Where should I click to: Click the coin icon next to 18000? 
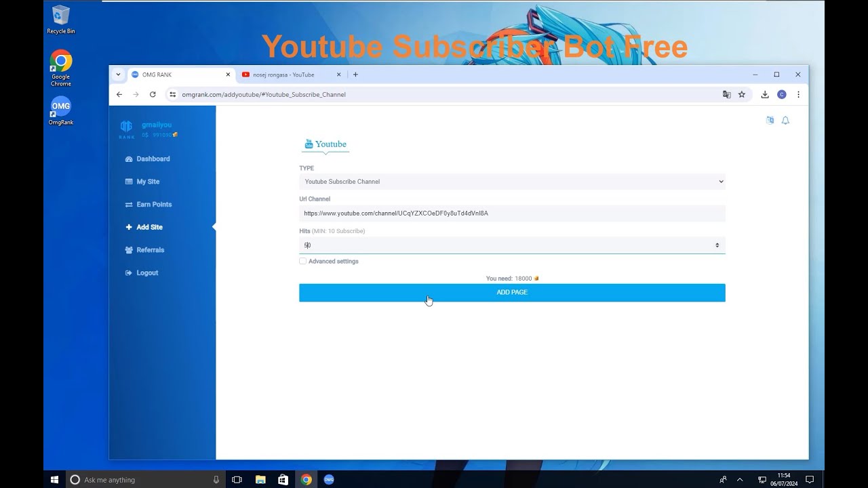(536, 279)
